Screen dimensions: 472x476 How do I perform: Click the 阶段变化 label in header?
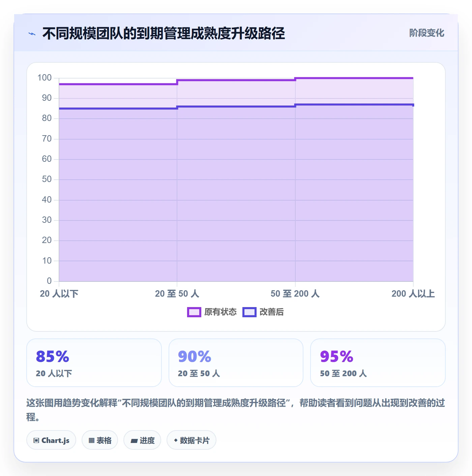click(426, 33)
